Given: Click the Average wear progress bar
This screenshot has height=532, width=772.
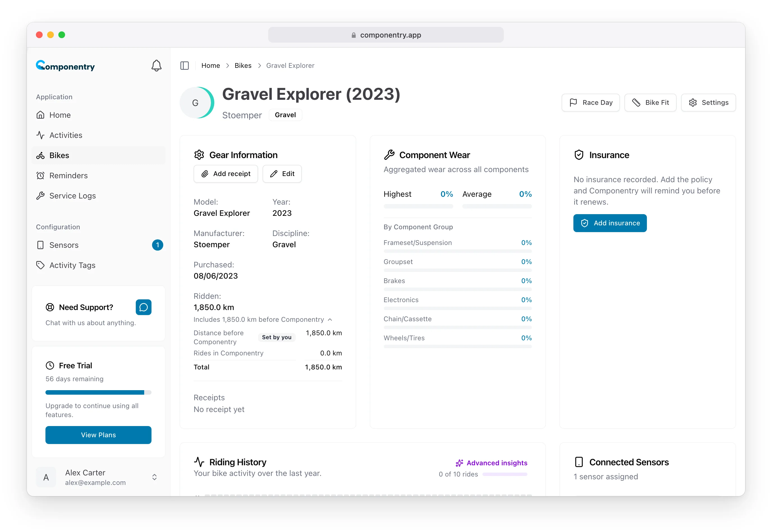Looking at the screenshot, I should (x=497, y=207).
